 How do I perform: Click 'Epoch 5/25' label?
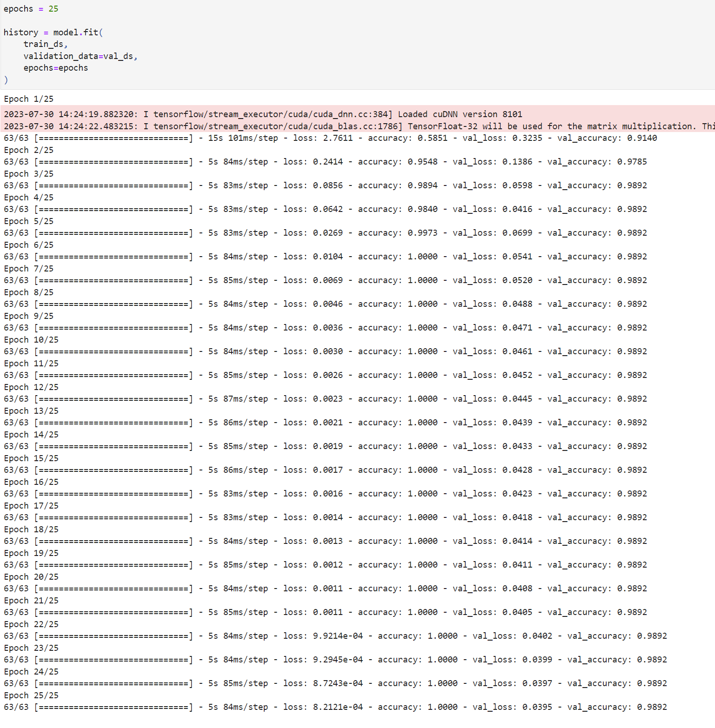pyautogui.click(x=29, y=221)
